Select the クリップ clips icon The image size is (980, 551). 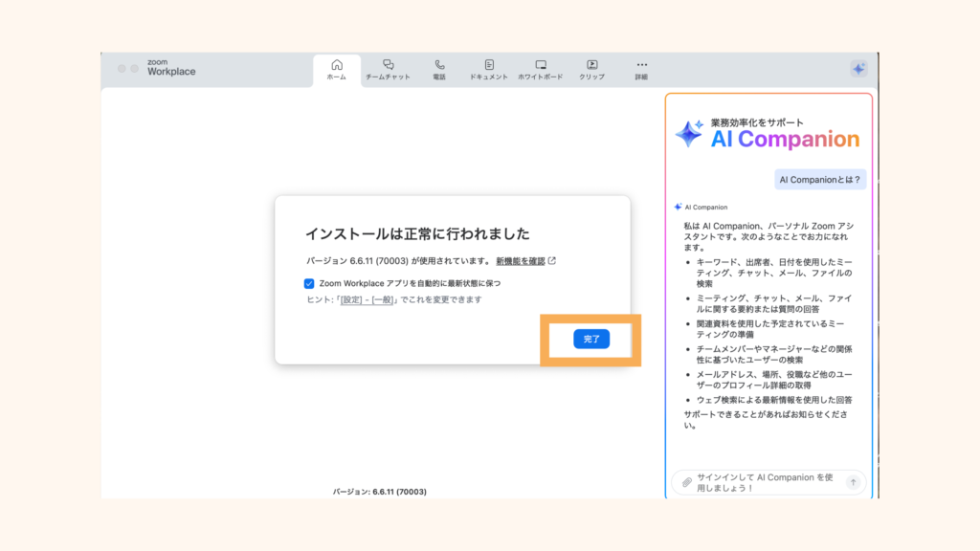(592, 66)
